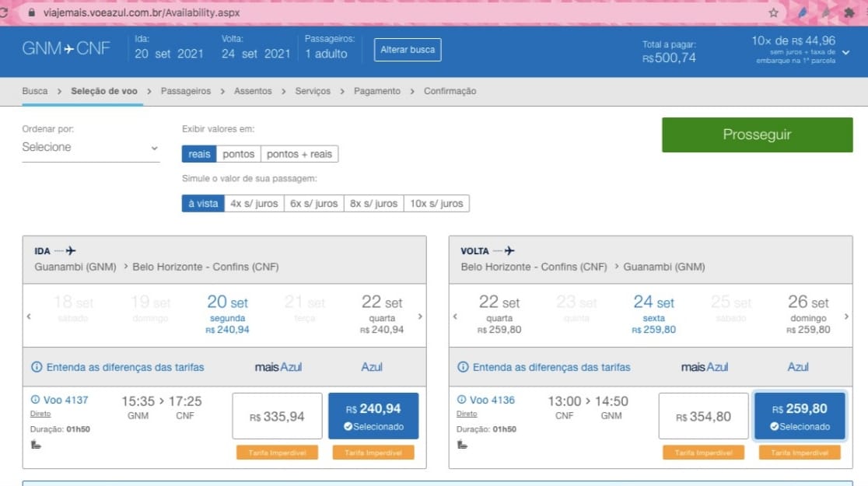Go to Busca breadcrumb step

(x=35, y=91)
